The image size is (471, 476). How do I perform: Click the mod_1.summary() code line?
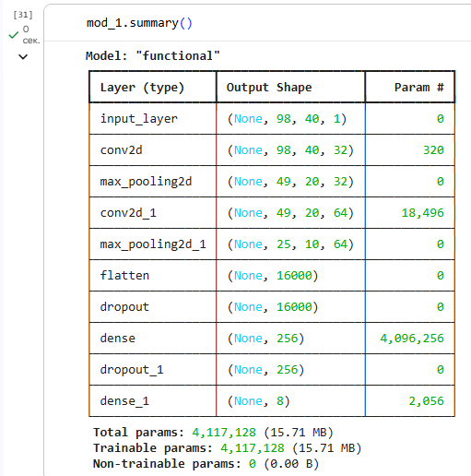139,23
